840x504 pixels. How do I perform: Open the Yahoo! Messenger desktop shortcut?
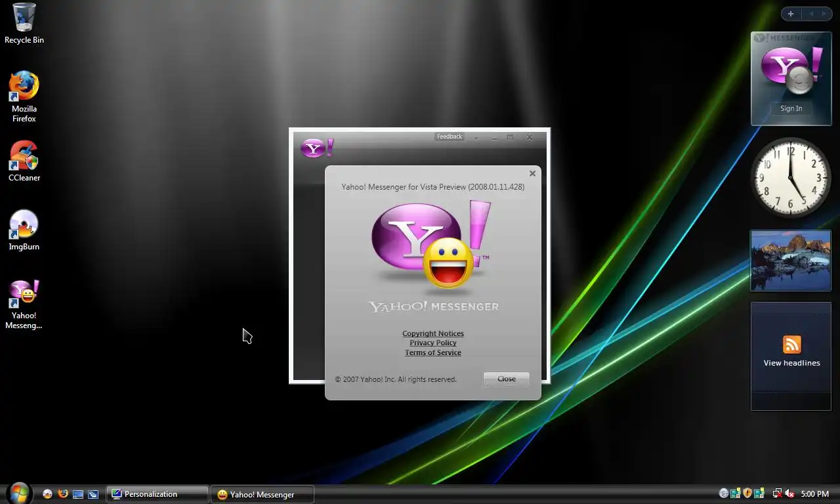click(x=24, y=304)
